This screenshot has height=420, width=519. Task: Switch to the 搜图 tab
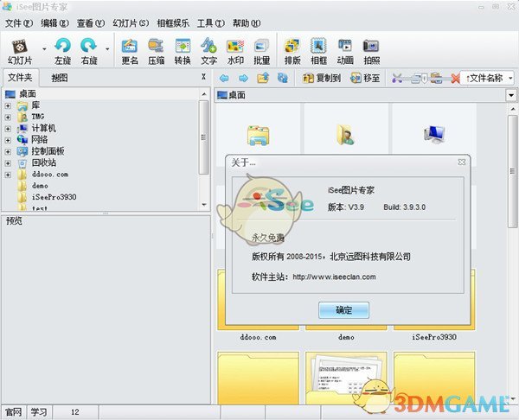(60, 78)
